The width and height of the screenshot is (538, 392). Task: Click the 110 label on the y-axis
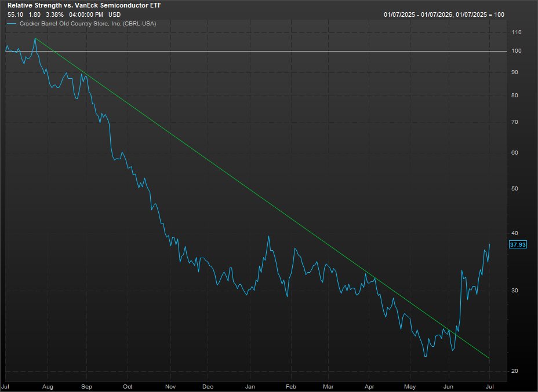pyautogui.click(x=516, y=32)
